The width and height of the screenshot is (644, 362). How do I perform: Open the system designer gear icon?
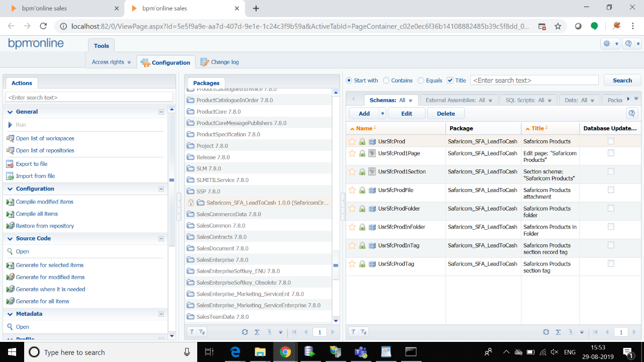[607, 44]
